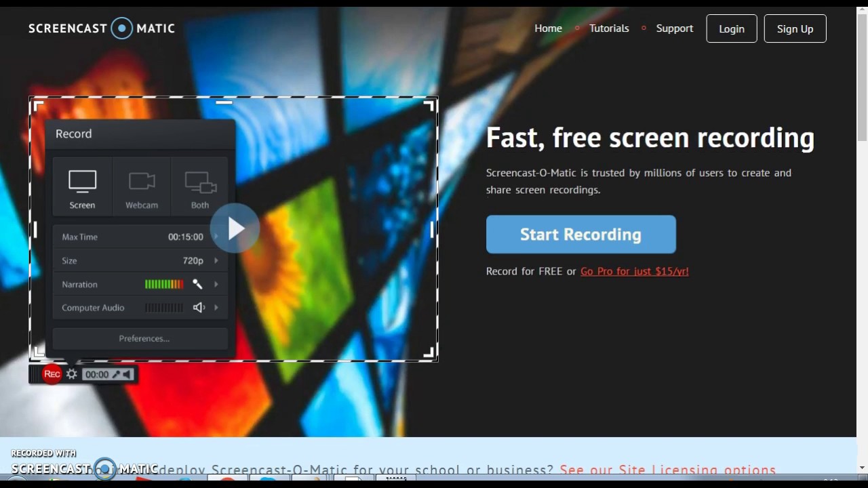
Task: Expand the Narration options arrow
Action: pyautogui.click(x=216, y=284)
